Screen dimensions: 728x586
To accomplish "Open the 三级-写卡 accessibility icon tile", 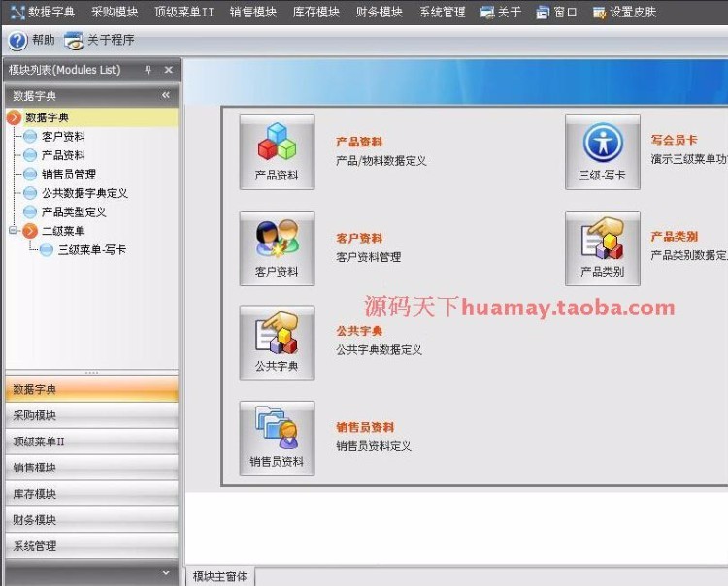I will click(x=602, y=152).
